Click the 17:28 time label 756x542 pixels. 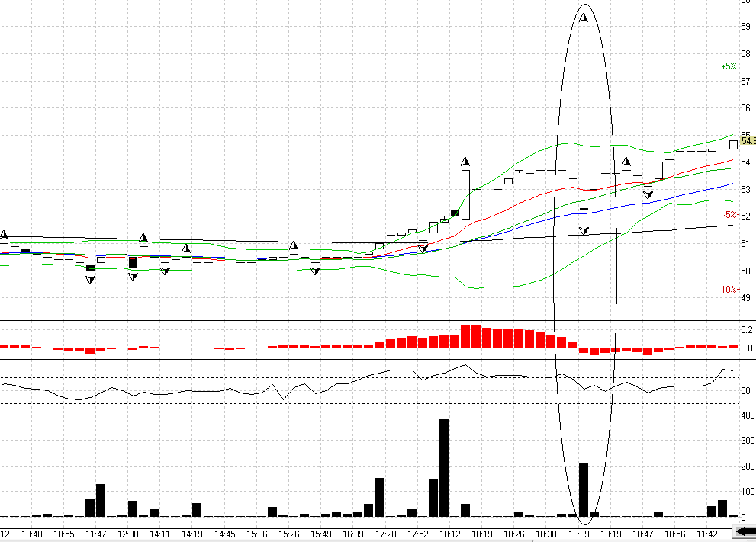386,534
